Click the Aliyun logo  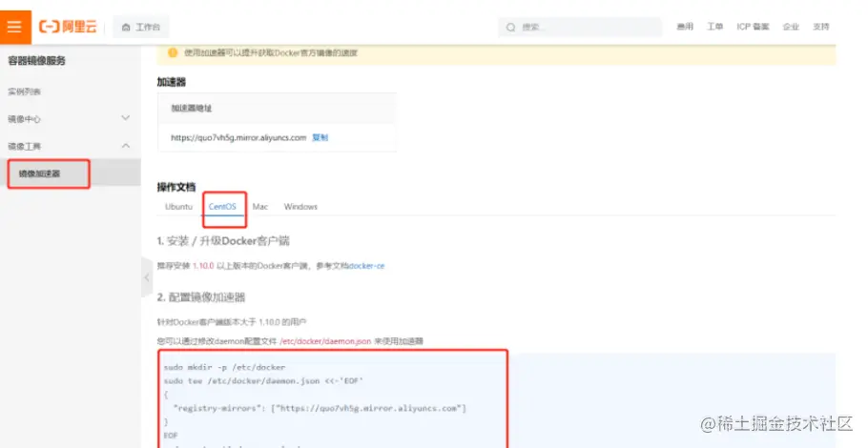(x=68, y=27)
